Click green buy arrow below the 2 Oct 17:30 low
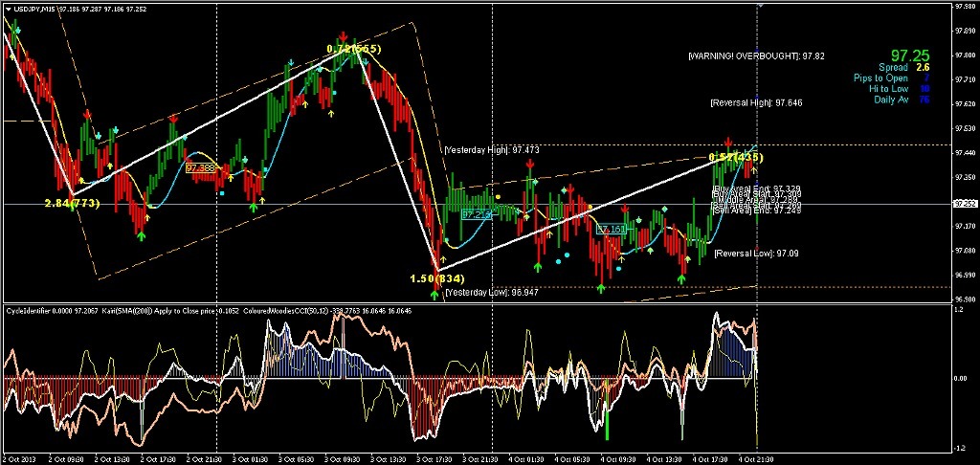This screenshot has width=980, height=465. click(142, 235)
